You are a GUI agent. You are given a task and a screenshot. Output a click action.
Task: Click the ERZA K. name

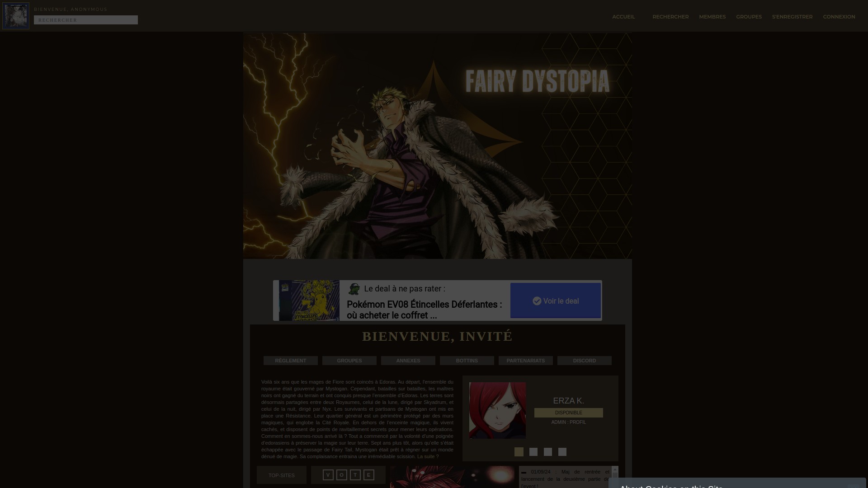[569, 401]
